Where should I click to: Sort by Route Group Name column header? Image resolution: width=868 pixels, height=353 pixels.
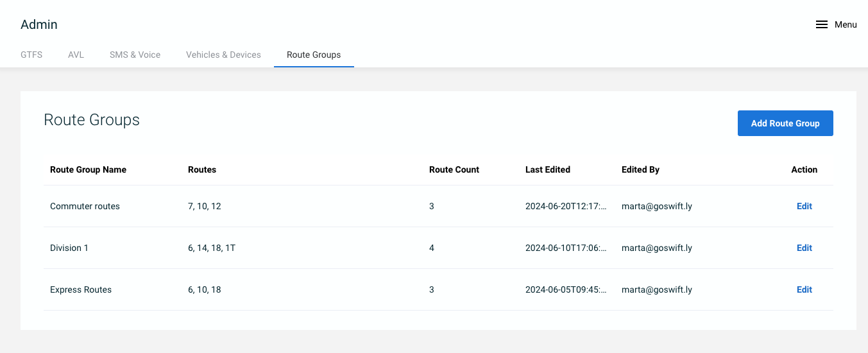[88, 169]
